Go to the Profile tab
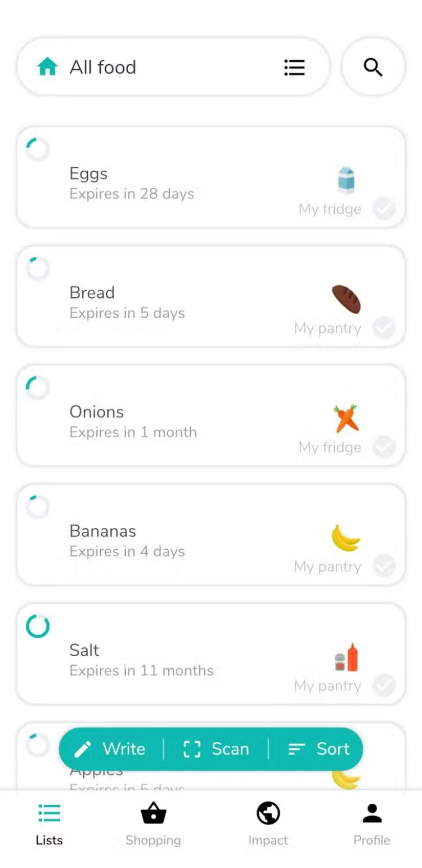 coord(371,824)
